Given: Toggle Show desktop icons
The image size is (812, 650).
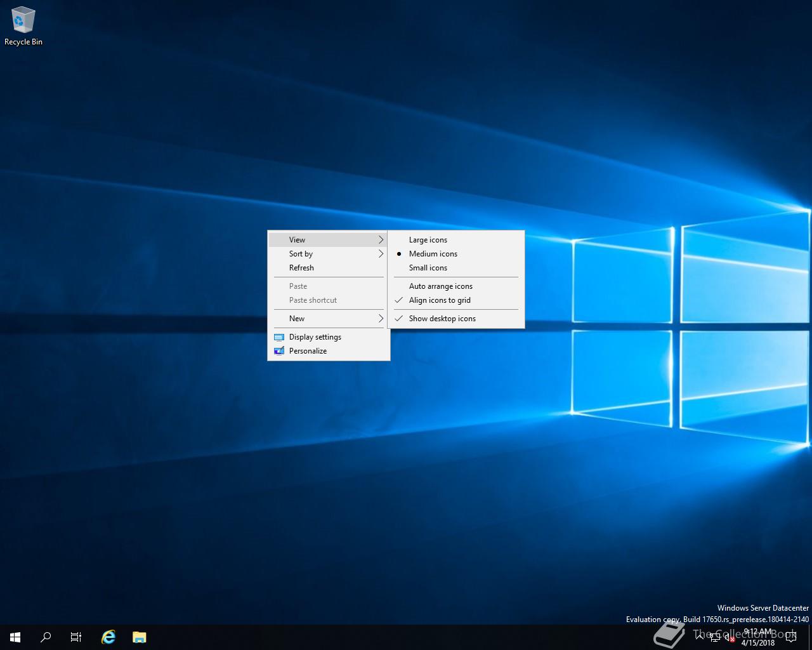Looking at the screenshot, I should pos(456,319).
